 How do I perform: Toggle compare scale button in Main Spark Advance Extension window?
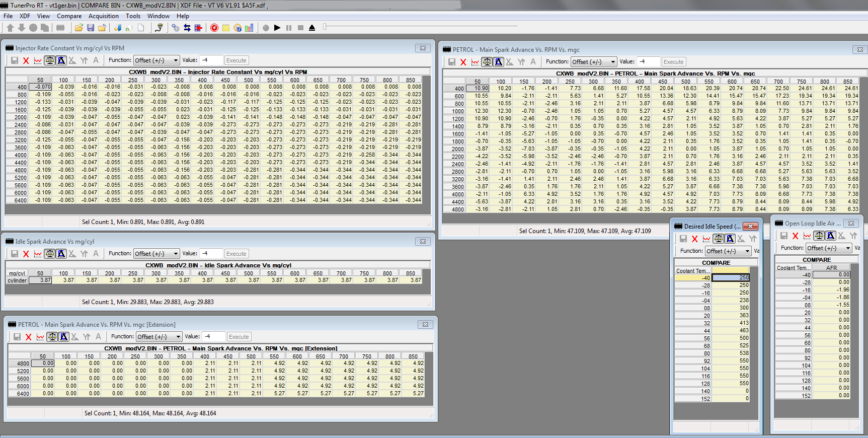tap(52, 337)
